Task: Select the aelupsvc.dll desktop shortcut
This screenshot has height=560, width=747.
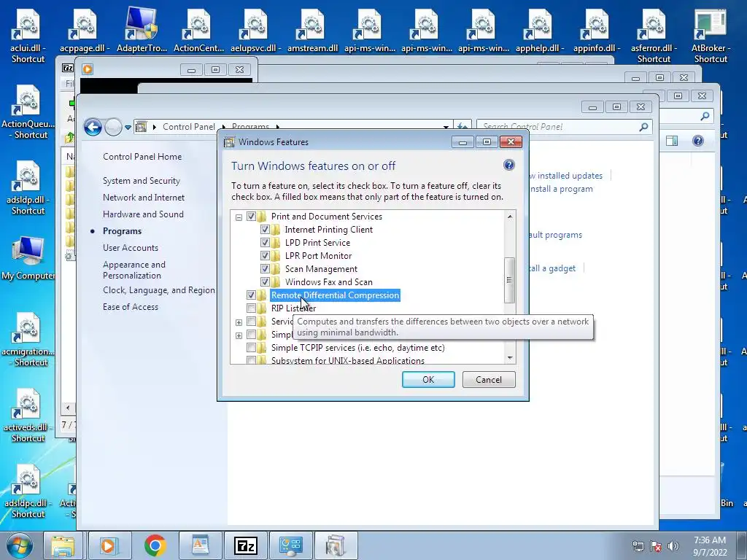Action: click(x=255, y=31)
